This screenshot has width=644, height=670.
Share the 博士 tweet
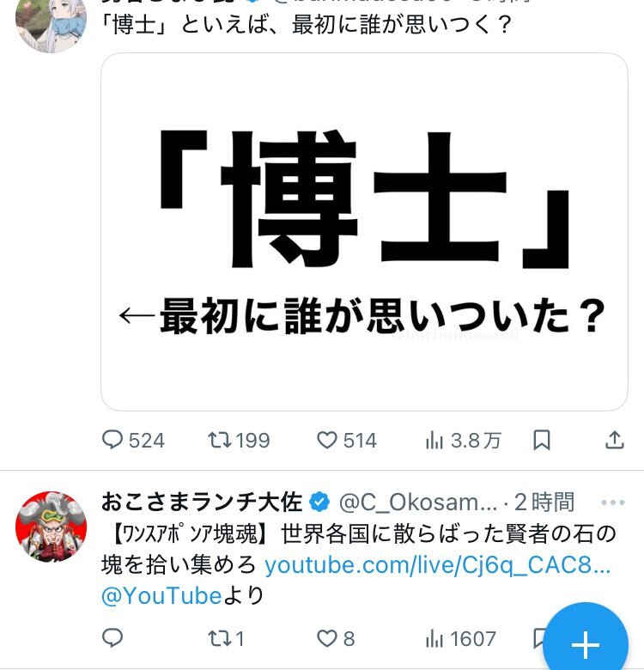click(615, 441)
